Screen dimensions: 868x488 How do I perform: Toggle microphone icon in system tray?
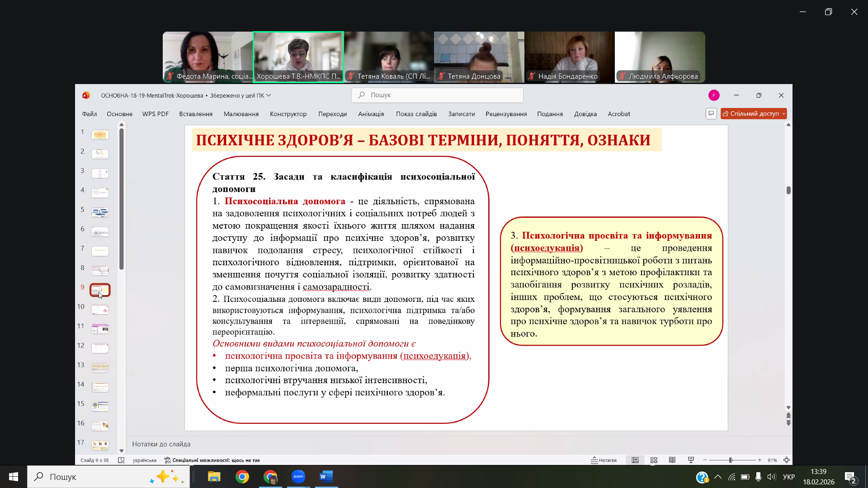coord(758,477)
